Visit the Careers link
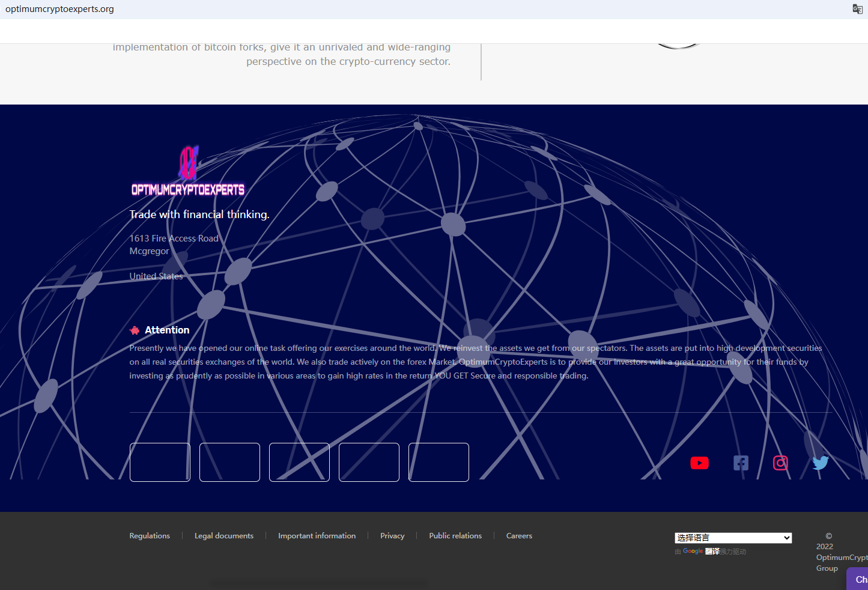 click(x=519, y=536)
